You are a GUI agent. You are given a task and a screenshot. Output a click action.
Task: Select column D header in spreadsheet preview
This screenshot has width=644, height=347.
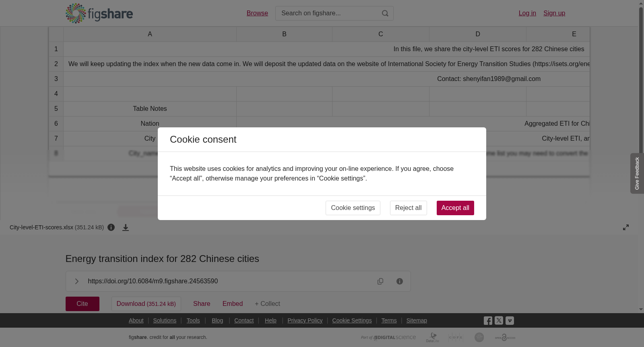click(x=478, y=34)
